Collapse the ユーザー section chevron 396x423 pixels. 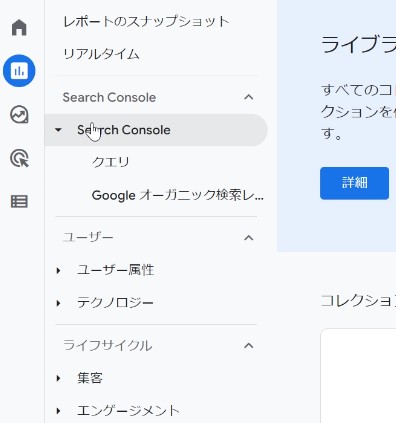[x=248, y=238]
